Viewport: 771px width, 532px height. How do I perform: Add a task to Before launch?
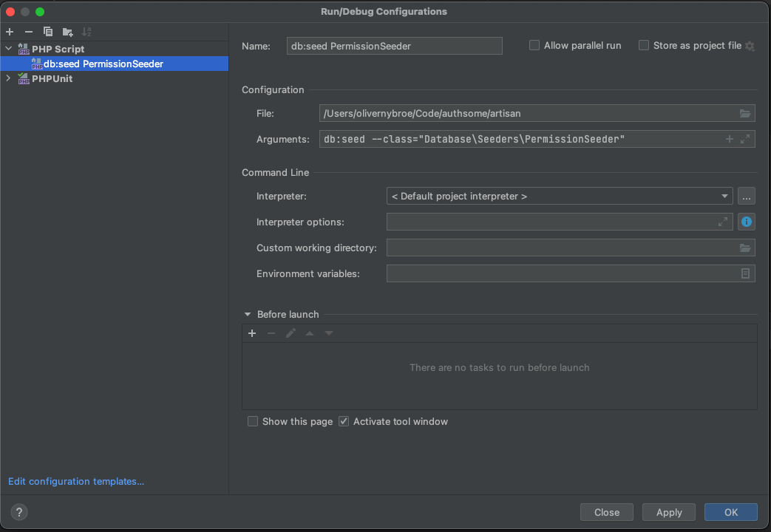click(251, 333)
